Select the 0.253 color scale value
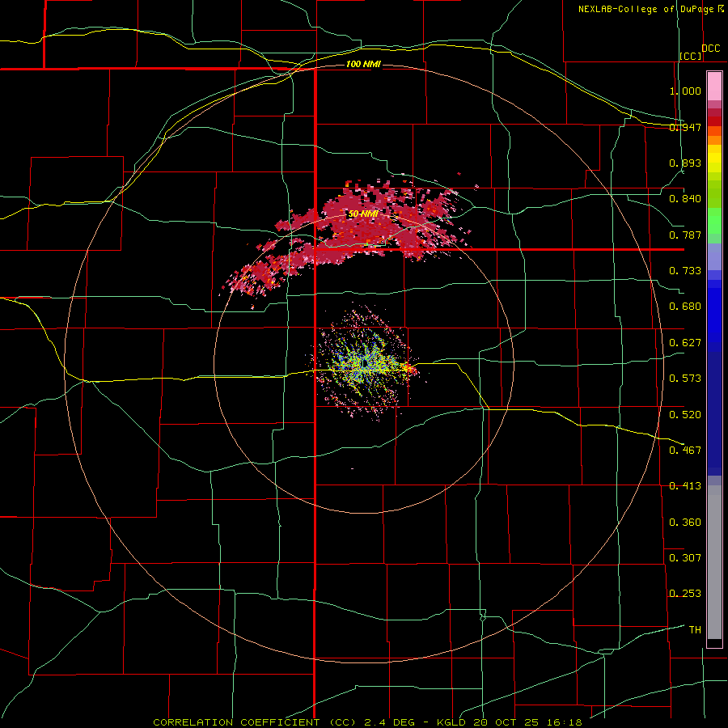The image size is (728, 728). pyautogui.click(x=685, y=594)
